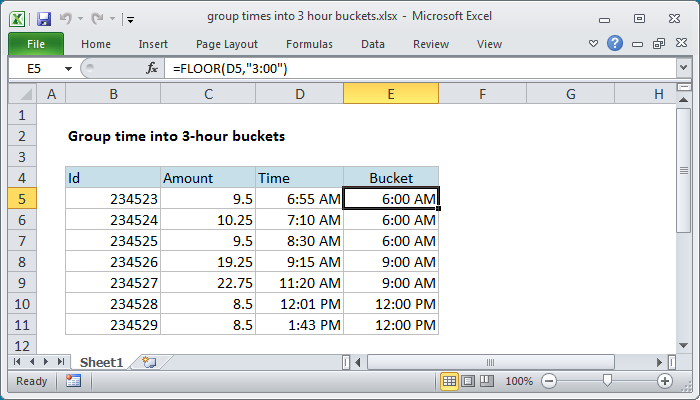Image resolution: width=700 pixels, height=400 pixels.
Task: Click the Zoom Out minus icon
Action: click(547, 381)
